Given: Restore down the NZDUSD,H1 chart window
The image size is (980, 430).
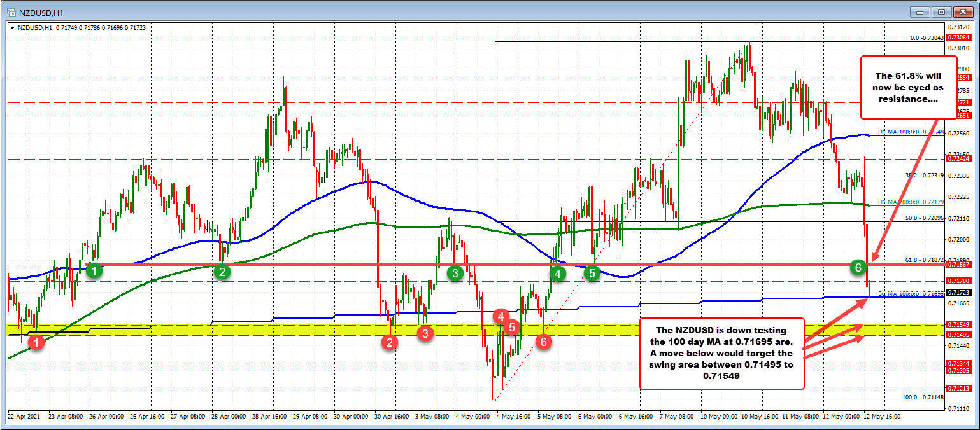Looking at the screenshot, I should click(942, 11).
